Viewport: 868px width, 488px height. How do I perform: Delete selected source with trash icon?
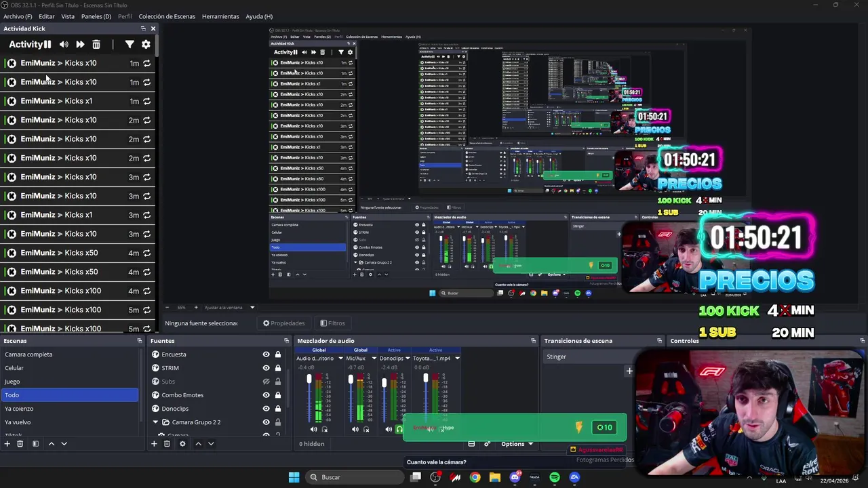(x=167, y=444)
